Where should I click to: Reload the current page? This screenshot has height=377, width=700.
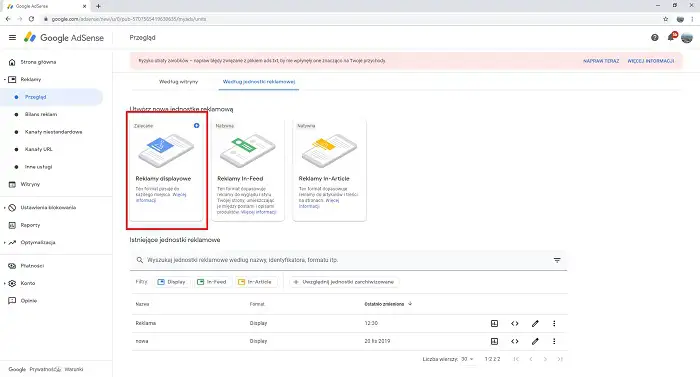click(31, 19)
